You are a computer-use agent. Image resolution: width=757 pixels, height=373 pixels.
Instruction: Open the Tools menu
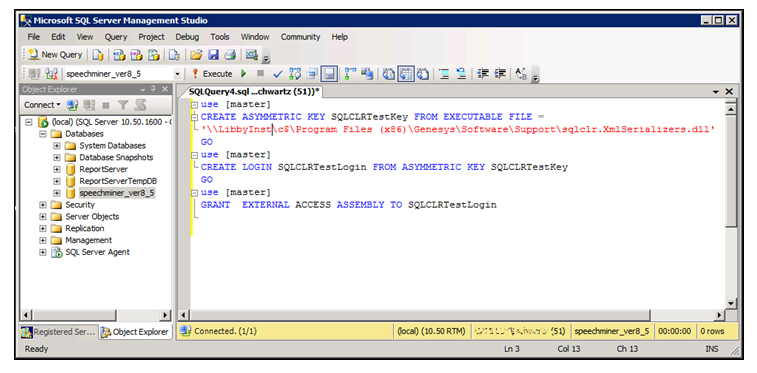pyautogui.click(x=220, y=37)
